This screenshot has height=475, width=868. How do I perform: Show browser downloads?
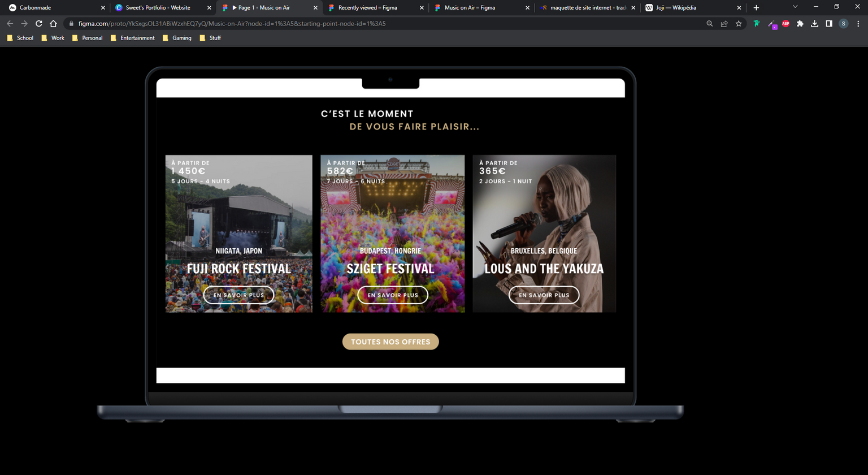[x=814, y=24]
